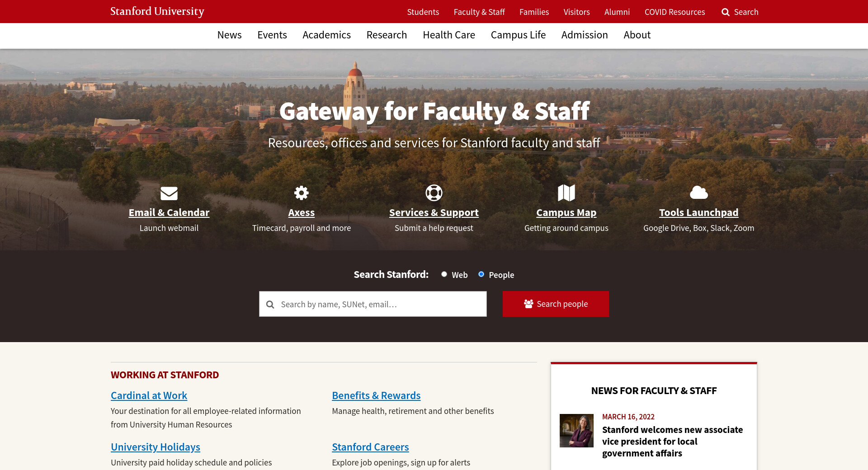Image resolution: width=868 pixels, height=470 pixels.
Task: Open the Academics menu item
Action: point(326,35)
